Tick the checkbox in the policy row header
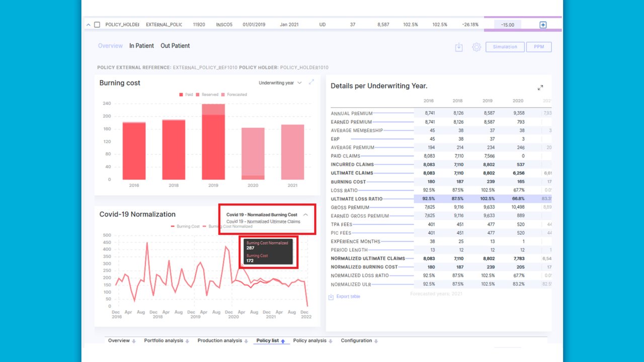The image size is (644, 362). 97,24
